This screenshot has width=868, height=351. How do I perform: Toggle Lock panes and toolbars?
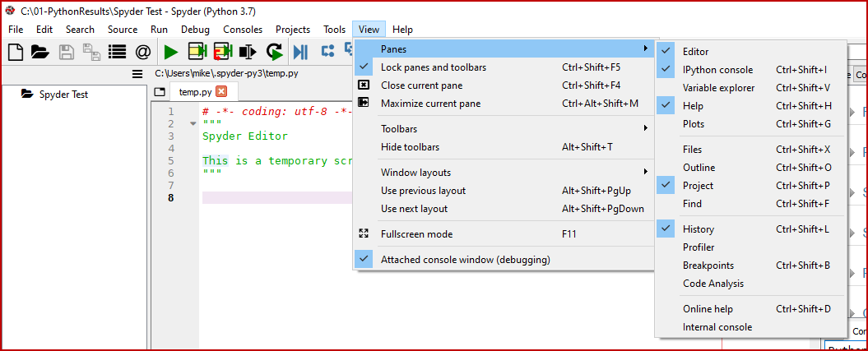click(x=504, y=67)
